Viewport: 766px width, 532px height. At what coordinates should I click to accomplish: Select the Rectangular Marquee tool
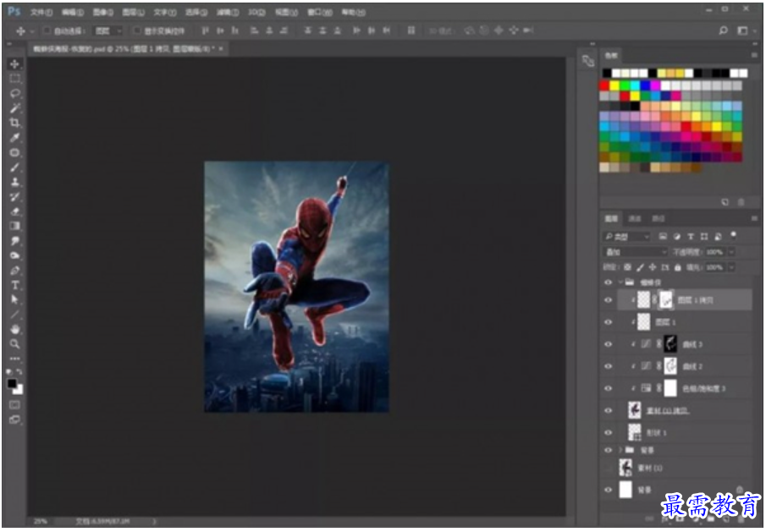click(14, 79)
